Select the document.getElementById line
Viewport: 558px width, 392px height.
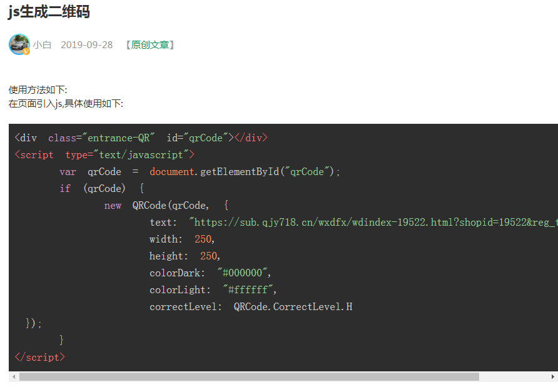(x=213, y=171)
